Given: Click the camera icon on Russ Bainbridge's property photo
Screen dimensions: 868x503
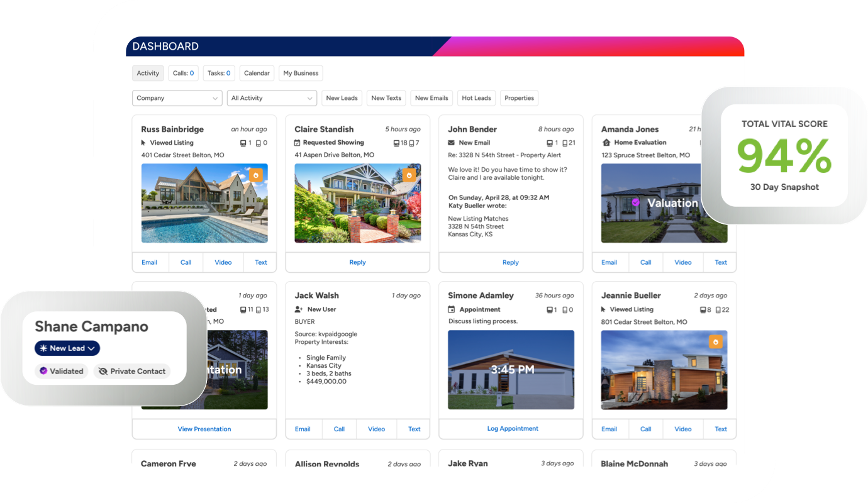Looking at the screenshot, I should point(256,174).
